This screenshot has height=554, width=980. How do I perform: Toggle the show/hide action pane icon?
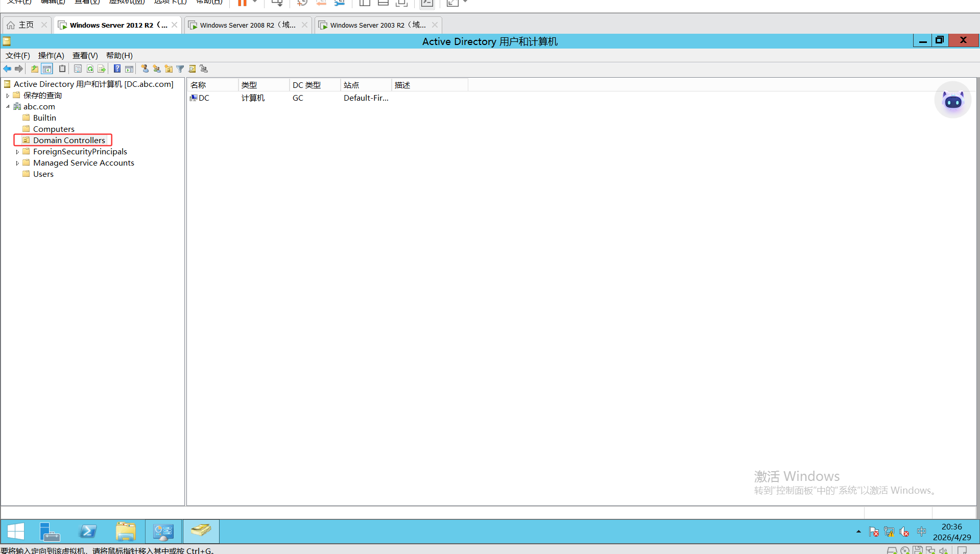(129, 69)
